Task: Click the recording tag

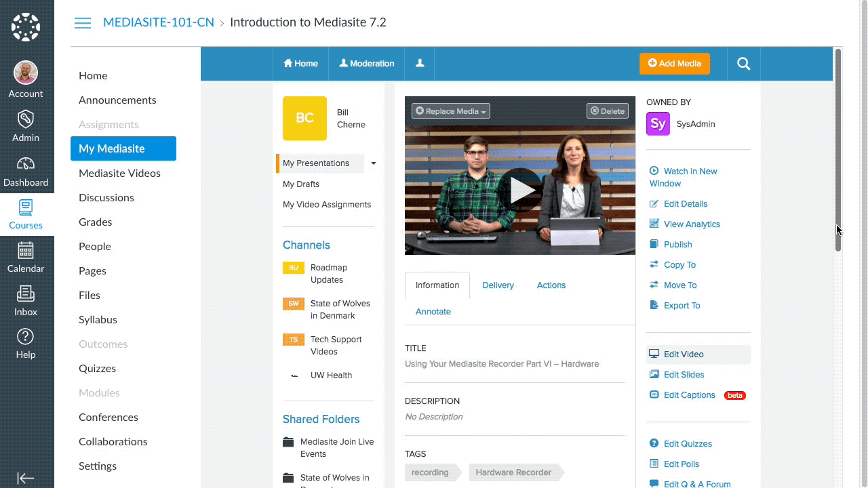Action: [434, 472]
